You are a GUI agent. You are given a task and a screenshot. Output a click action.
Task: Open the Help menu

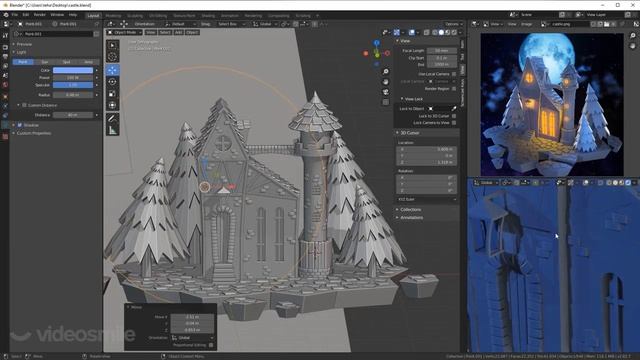click(x=73, y=15)
